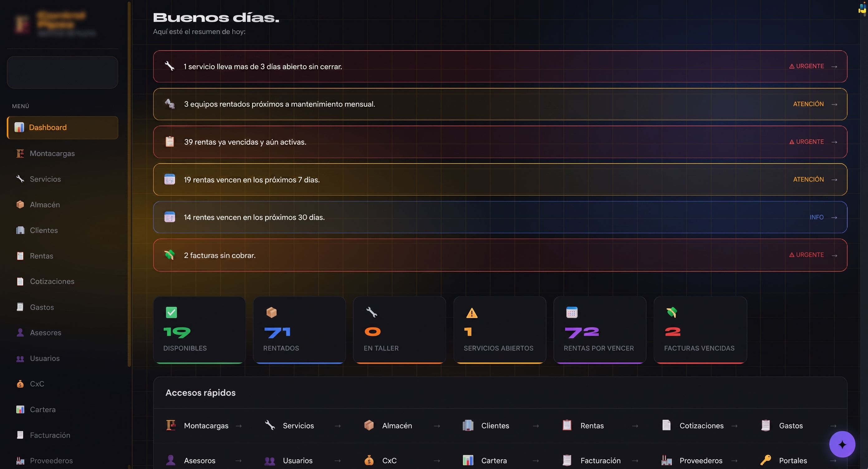The image size is (868, 469).
Task: Click the Usuarios people icon in sidebar
Action: pos(20,358)
